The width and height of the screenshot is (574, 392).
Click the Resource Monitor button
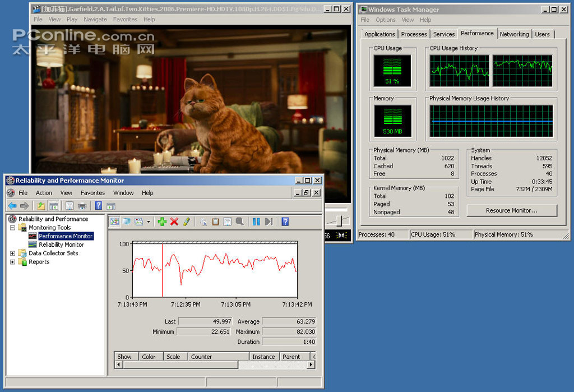pos(511,211)
